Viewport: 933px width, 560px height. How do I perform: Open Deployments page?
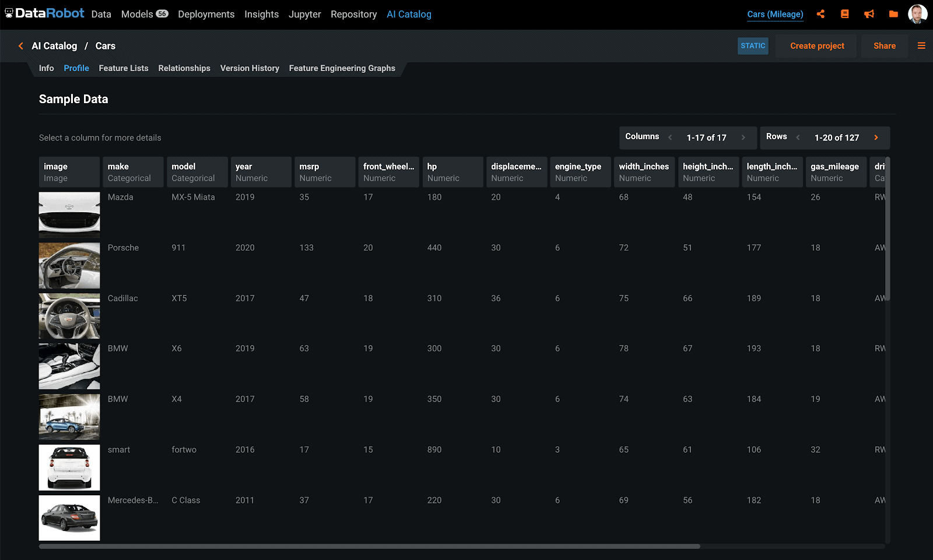click(206, 14)
